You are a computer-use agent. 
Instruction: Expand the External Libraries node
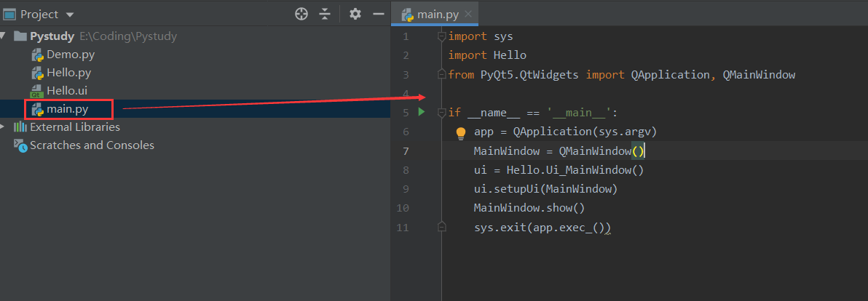pos(4,127)
